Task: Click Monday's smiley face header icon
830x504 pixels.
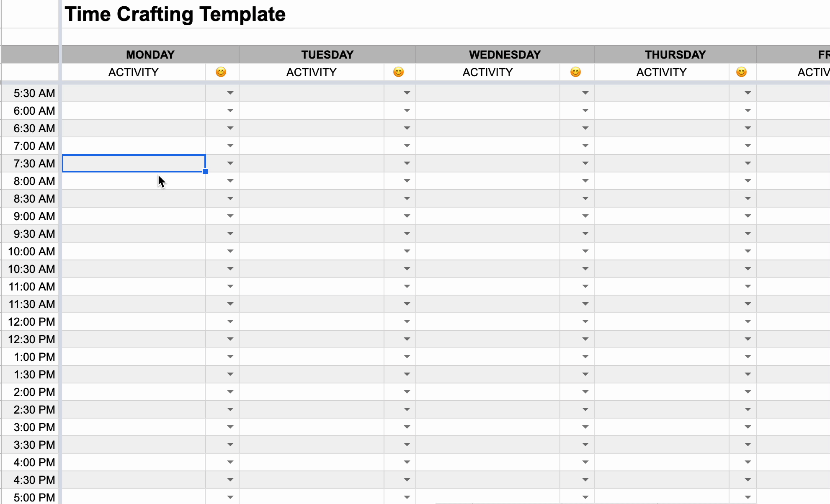Action: coord(221,72)
